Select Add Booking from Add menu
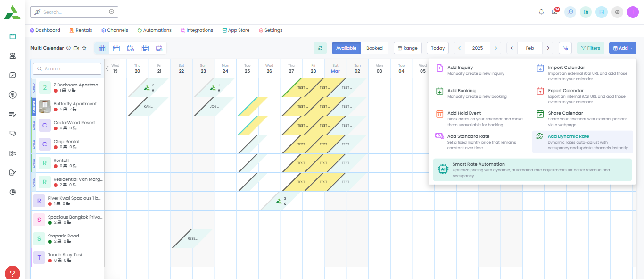Screen dimensions: 644x279 (x=480, y=93)
